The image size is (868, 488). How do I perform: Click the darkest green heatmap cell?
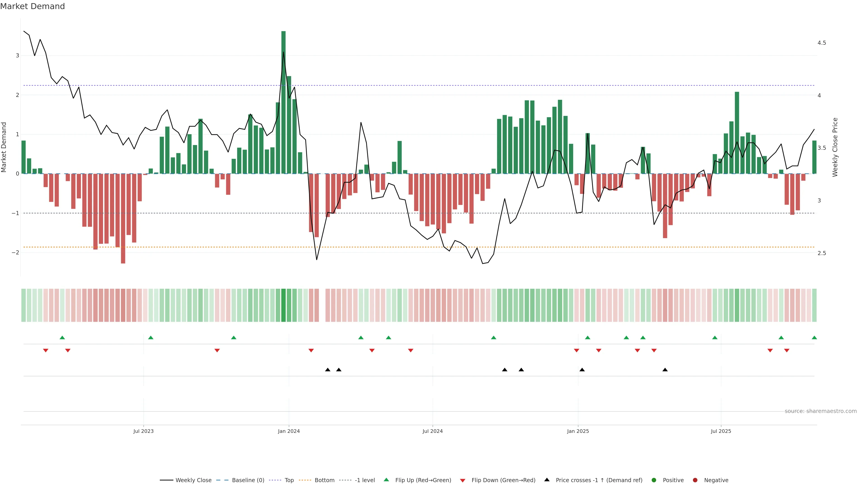[x=283, y=305]
